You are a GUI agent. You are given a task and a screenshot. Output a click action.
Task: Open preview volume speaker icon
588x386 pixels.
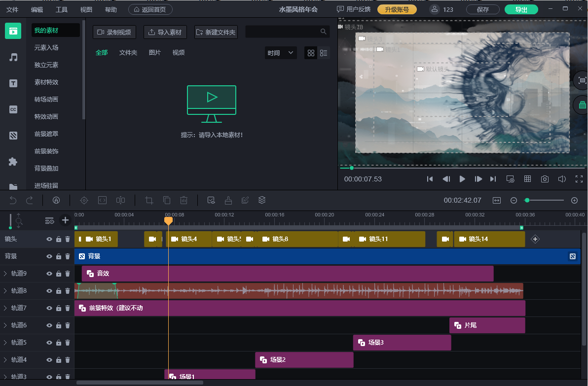click(562, 179)
